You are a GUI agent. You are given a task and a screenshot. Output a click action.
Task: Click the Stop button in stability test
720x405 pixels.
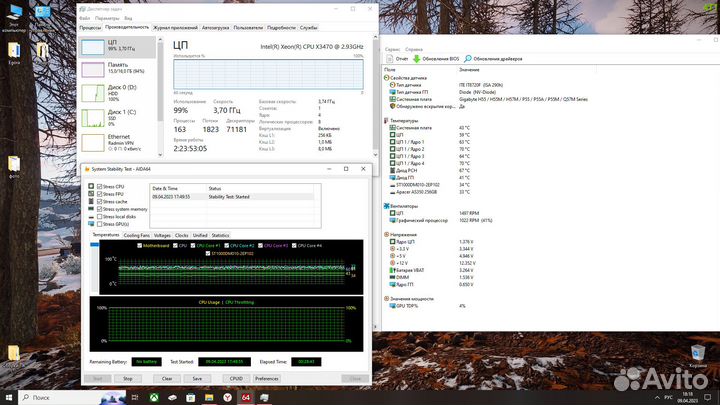click(128, 379)
